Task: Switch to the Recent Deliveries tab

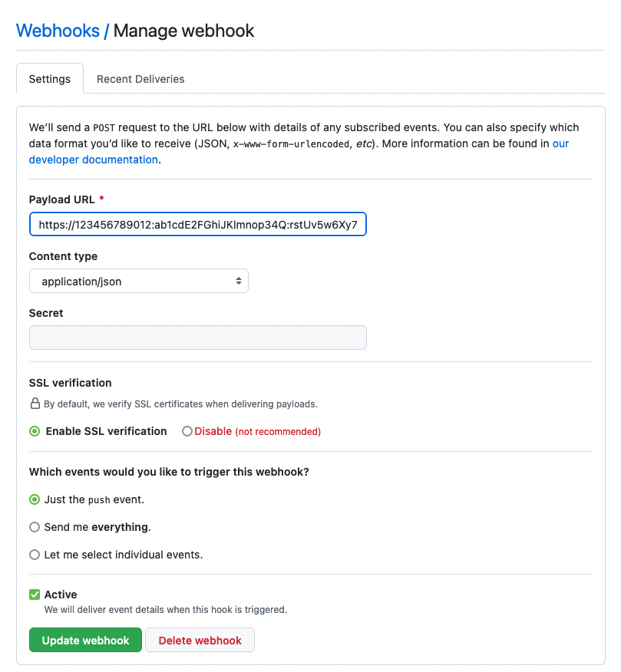Action: tap(140, 79)
